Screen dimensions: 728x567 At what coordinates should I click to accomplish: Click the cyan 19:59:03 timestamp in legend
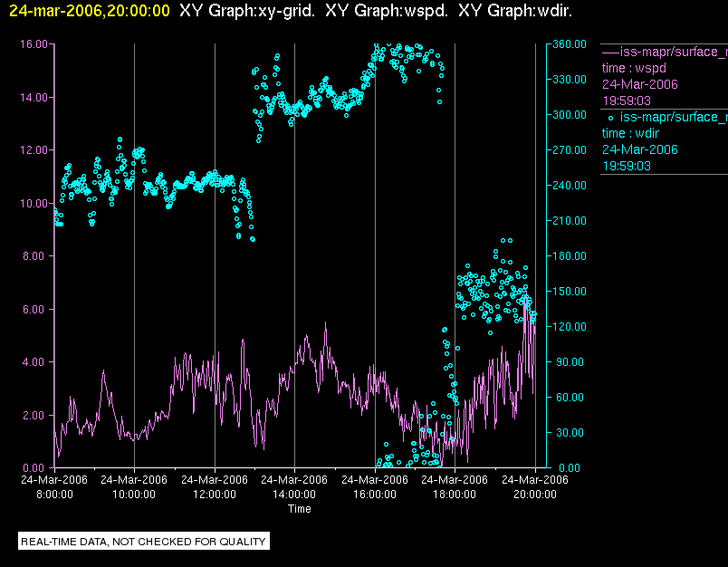(627, 166)
